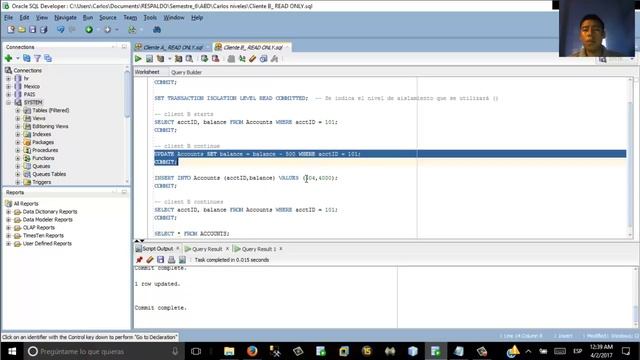The image size is (640, 360).
Task: Click the SET TRANSACTION ISOLATION LEVEL line
Action: click(231, 98)
